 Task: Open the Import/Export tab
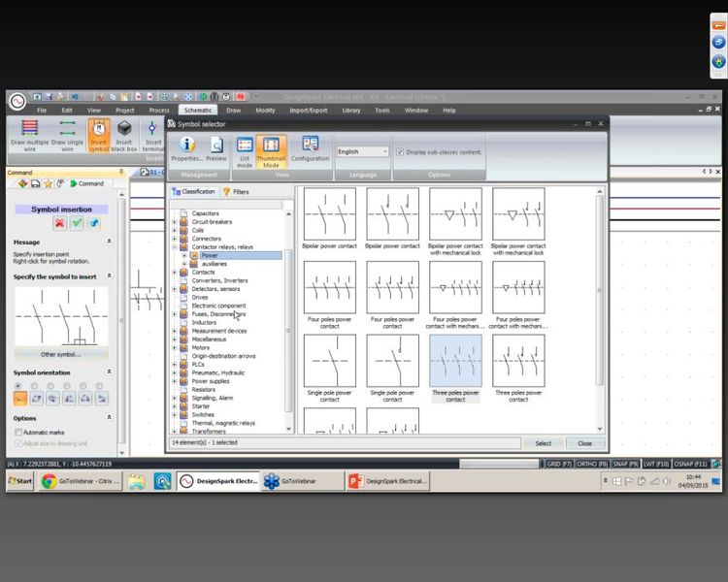point(309,111)
